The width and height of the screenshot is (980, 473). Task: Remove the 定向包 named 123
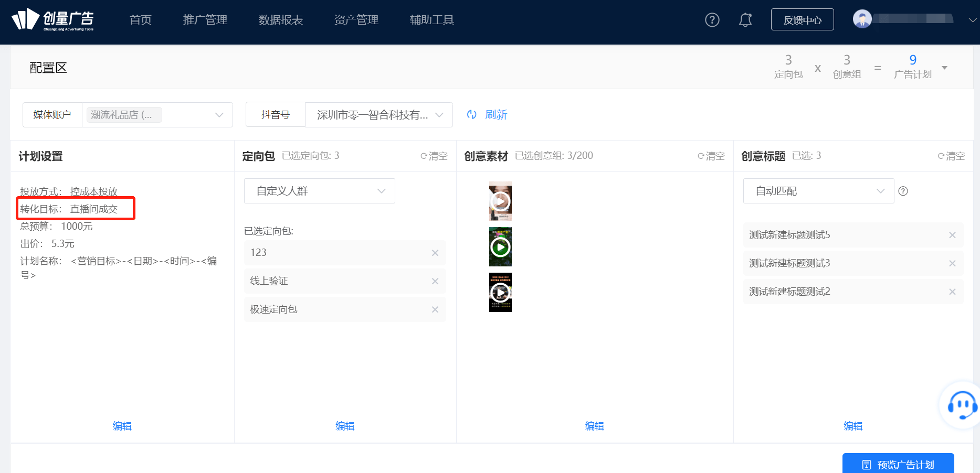coord(435,253)
